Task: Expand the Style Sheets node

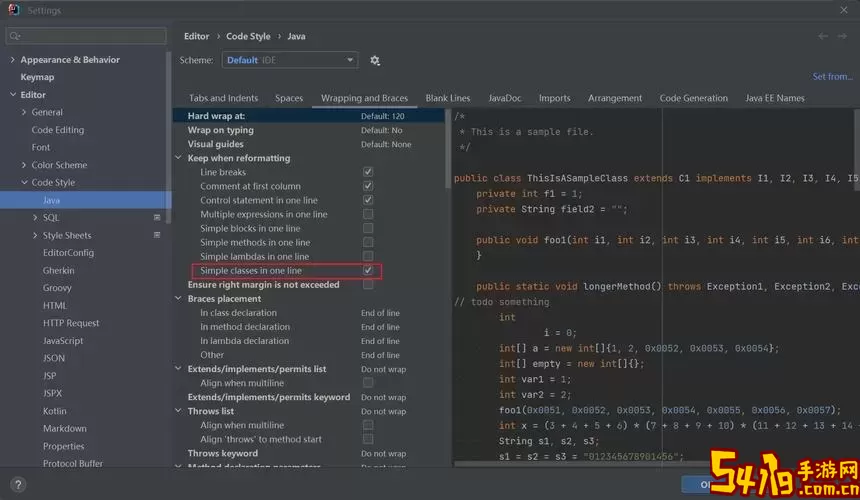Action: pos(35,235)
